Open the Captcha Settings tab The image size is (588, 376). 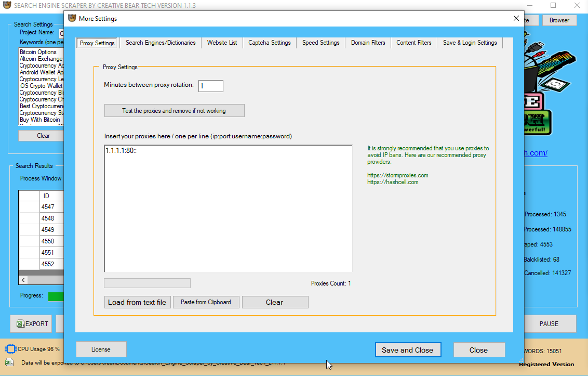(x=269, y=43)
